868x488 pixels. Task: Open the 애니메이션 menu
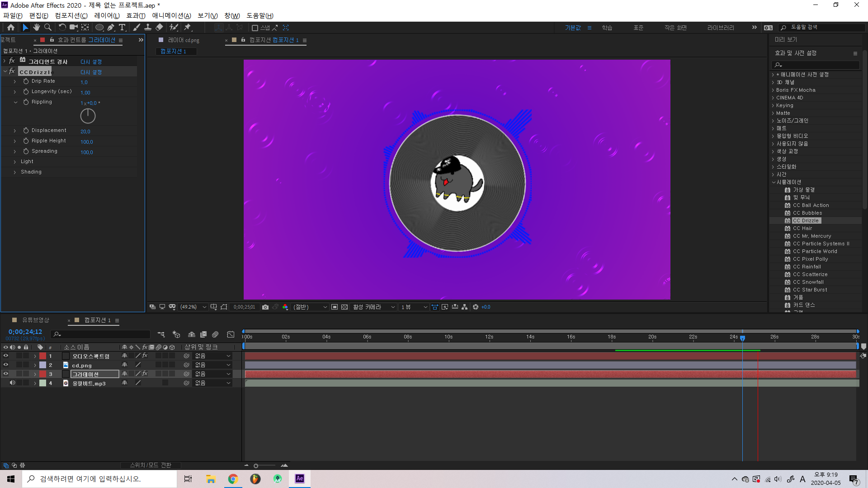click(171, 16)
